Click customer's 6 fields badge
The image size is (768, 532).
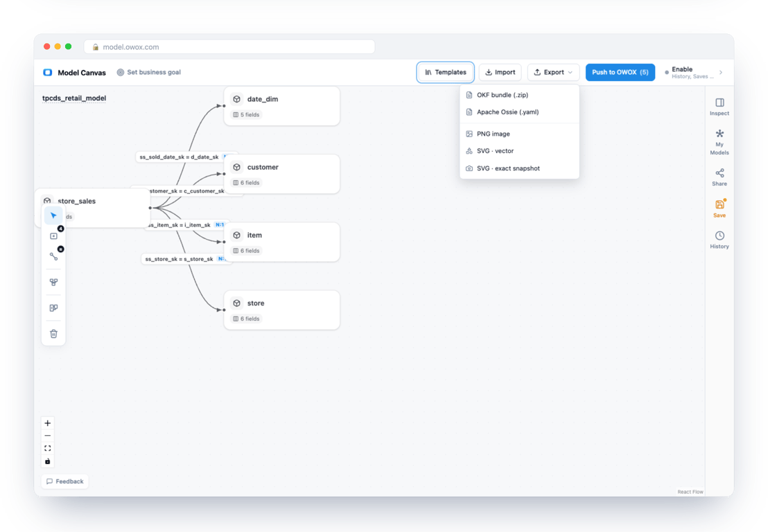[x=246, y=183]
